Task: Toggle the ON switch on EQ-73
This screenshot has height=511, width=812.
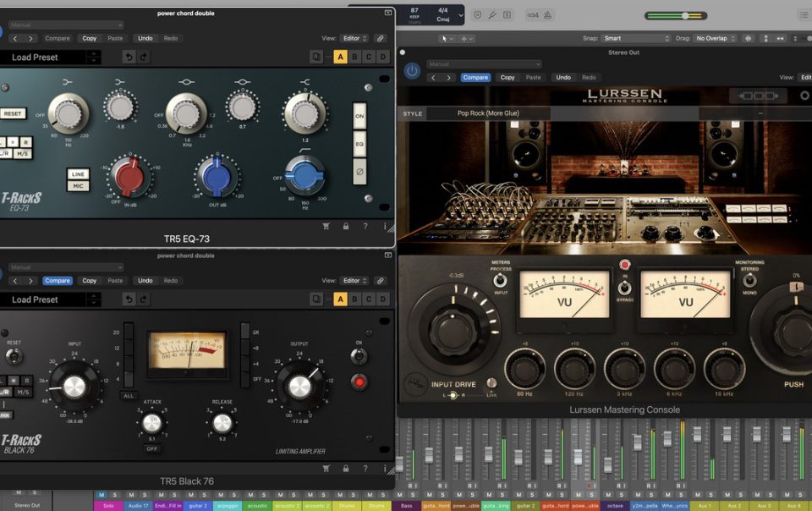Action: point(359,116)
